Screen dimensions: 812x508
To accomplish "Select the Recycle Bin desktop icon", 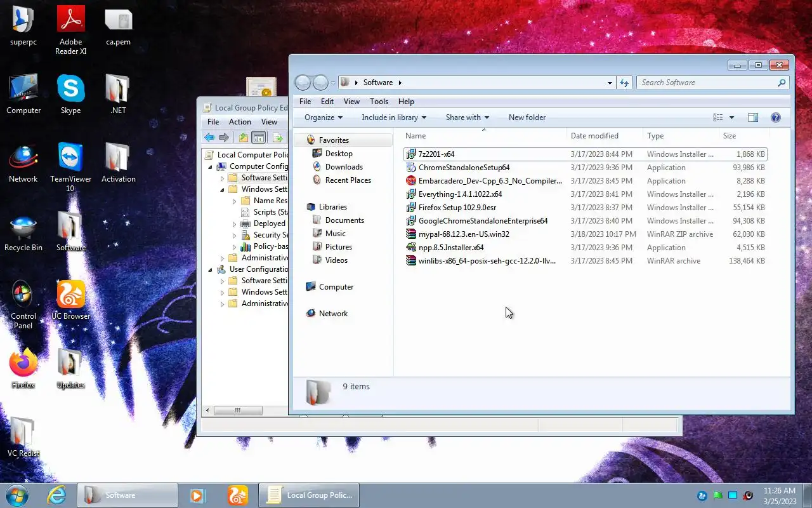I will pos(23,232).
